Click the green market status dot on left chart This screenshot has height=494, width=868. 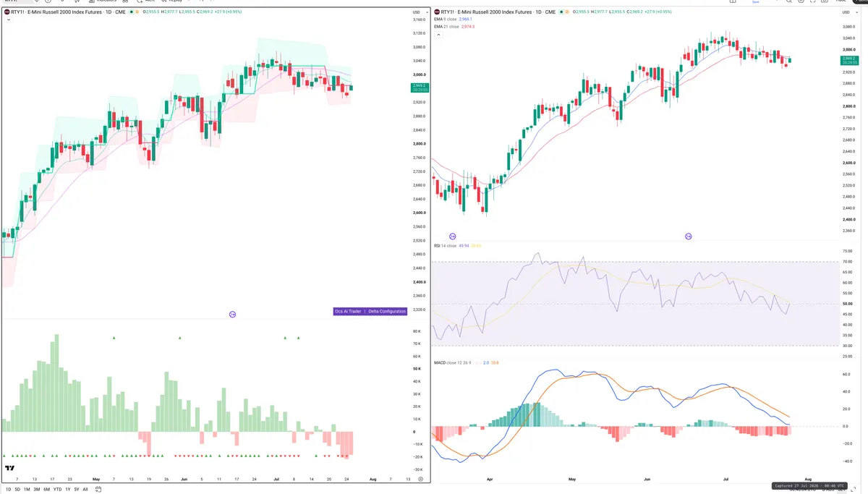[130, 12]
